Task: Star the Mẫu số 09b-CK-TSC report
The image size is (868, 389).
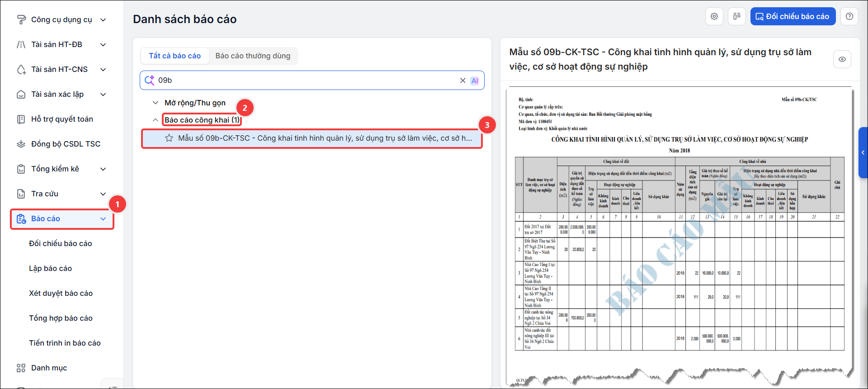Action: 169,138
